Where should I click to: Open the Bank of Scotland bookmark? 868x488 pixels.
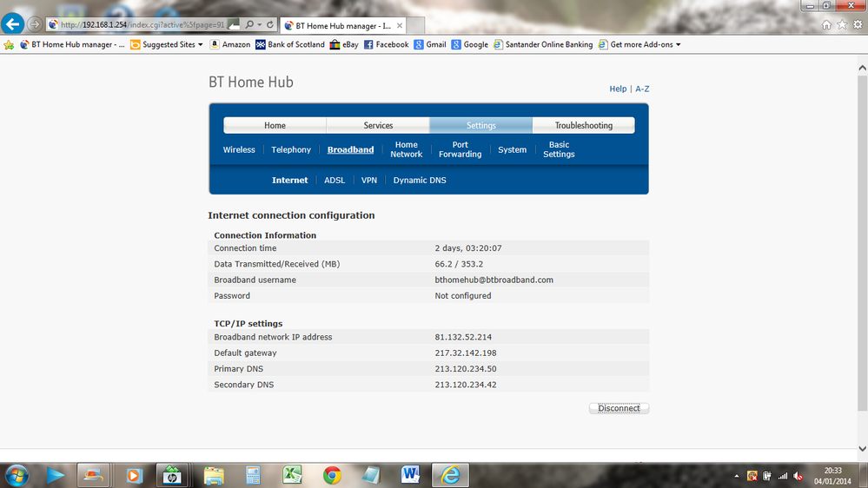point(290,45)
